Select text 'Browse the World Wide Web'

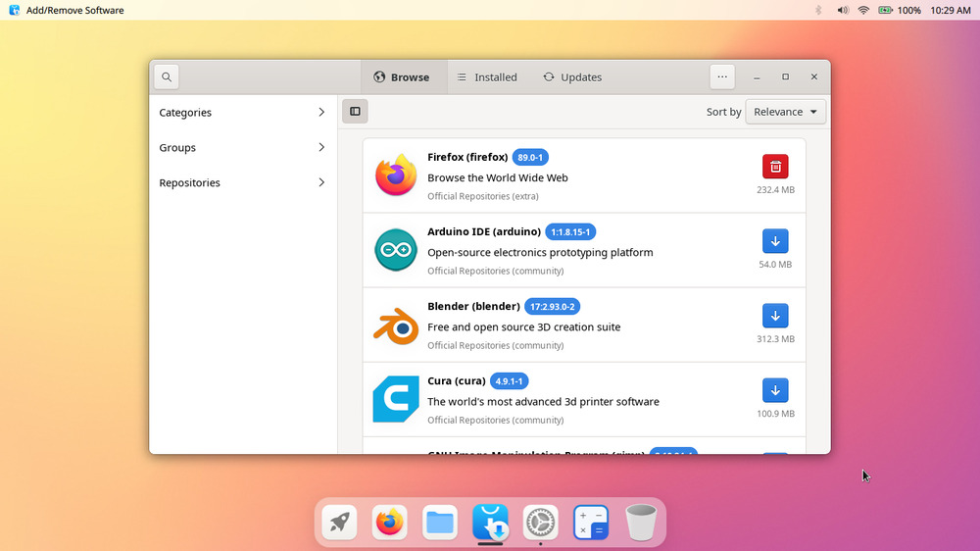coord(498,177)
